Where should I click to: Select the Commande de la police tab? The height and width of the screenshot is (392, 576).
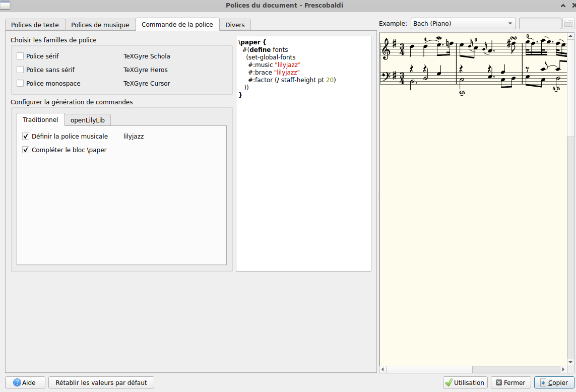pyautogui.click(x=177, y=24)
